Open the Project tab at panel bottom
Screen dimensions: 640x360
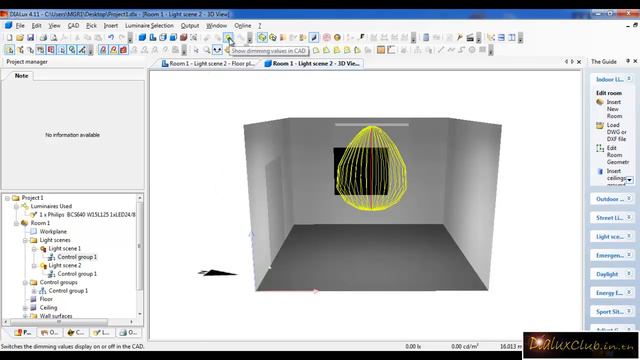[23, 333]
